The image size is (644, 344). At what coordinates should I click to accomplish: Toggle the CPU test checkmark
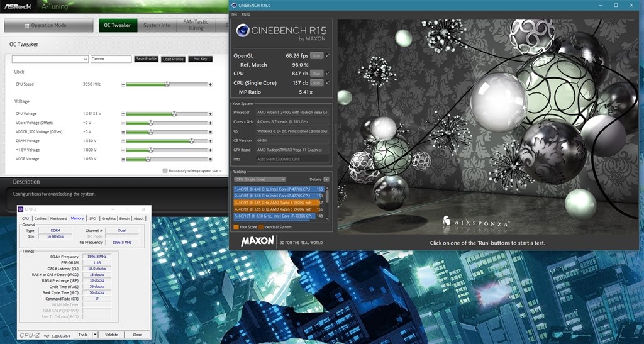pyautogui.click(x=327, y=74)
